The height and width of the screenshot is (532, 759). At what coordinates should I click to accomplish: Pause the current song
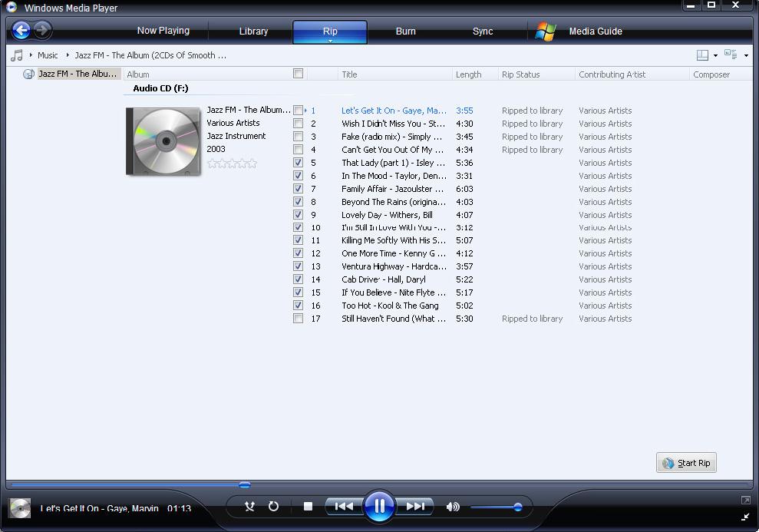379,507
